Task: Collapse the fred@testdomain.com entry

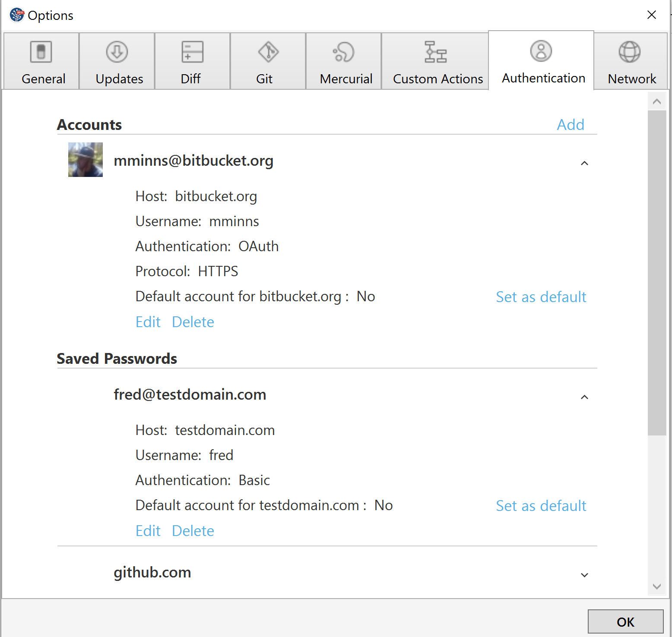Action: point(584,397)
